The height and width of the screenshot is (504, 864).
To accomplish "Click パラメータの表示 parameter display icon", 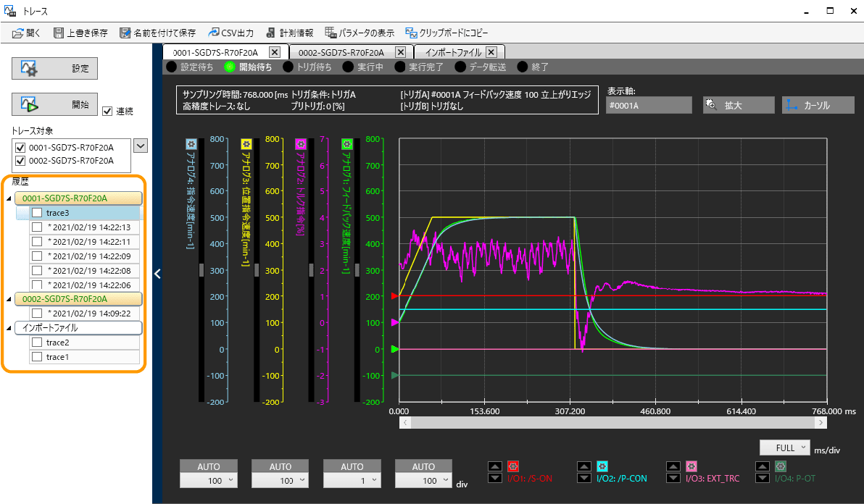I will click(x=331, y=33).
